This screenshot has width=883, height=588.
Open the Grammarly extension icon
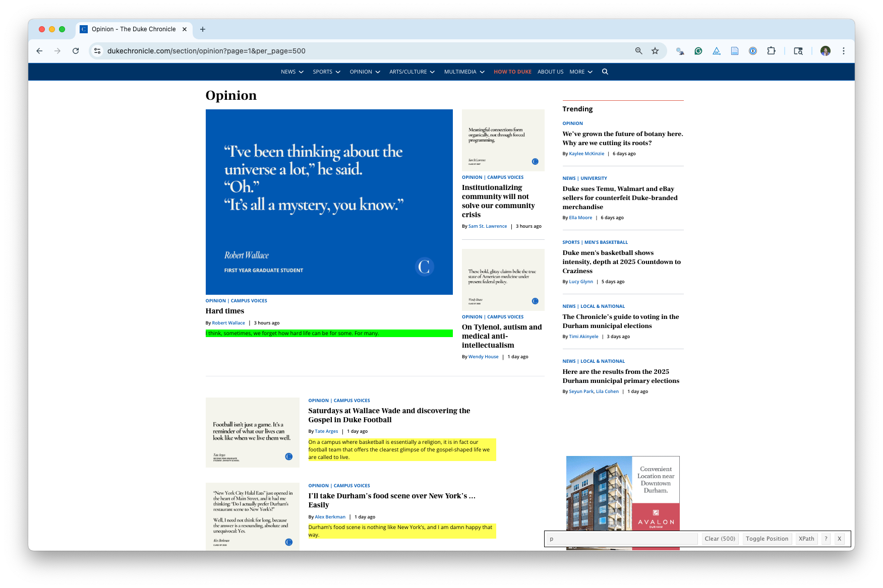coord(698,51)
